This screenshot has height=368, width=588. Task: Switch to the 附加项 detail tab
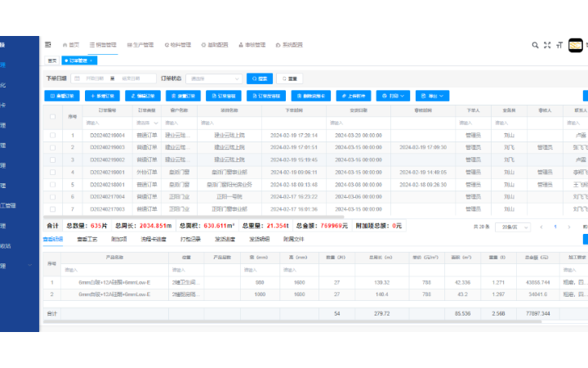119,240
